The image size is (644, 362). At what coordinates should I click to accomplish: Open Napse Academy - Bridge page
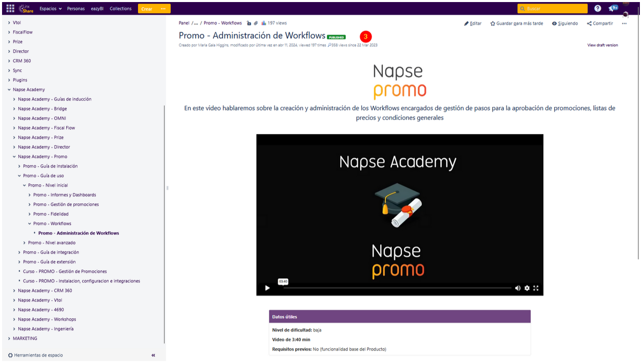click(x=42, y=109)
